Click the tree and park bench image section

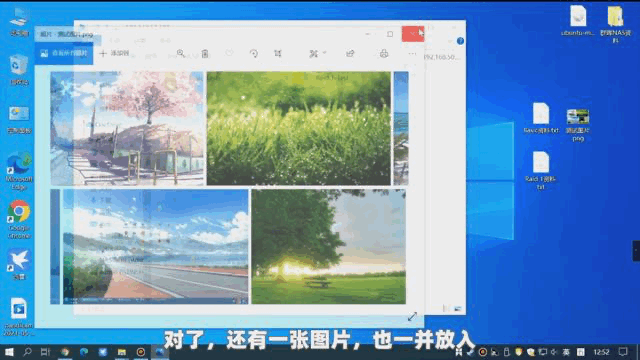coord(329,247)
